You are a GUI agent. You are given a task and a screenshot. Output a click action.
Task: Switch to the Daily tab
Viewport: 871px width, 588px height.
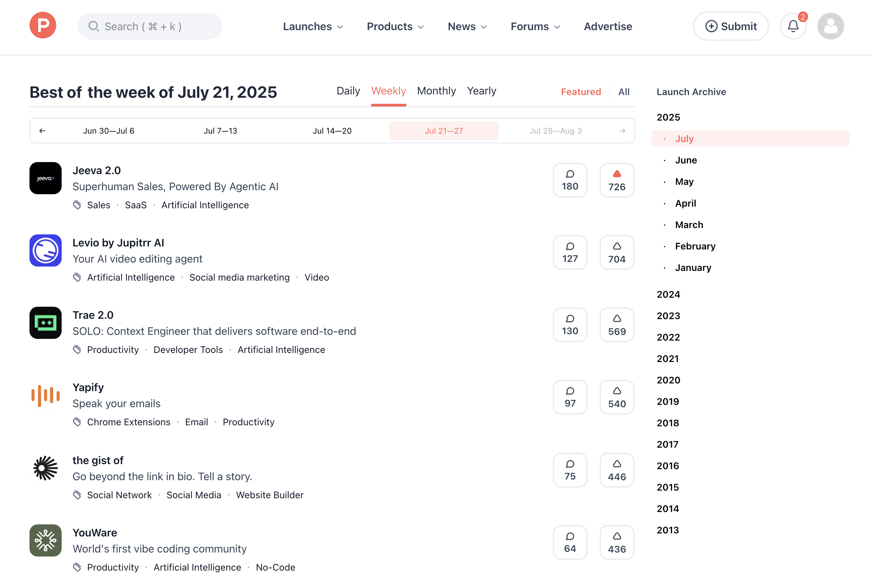pos(348,91)
